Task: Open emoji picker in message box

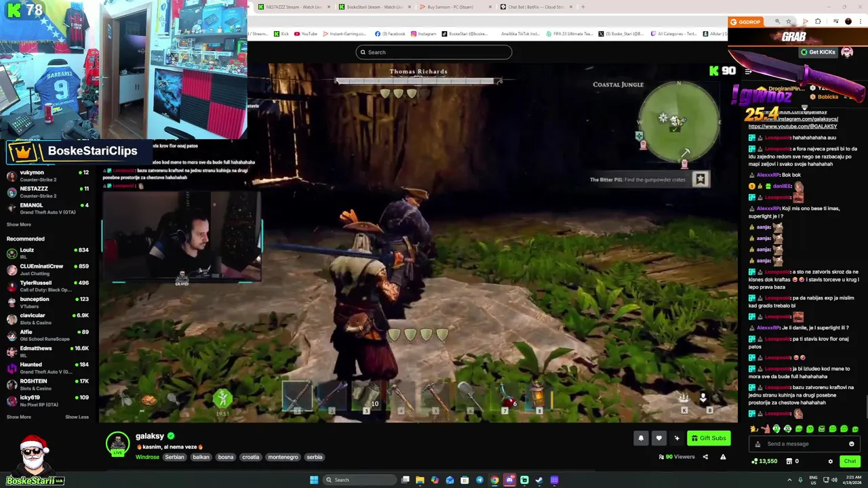Action: [852, 444]
